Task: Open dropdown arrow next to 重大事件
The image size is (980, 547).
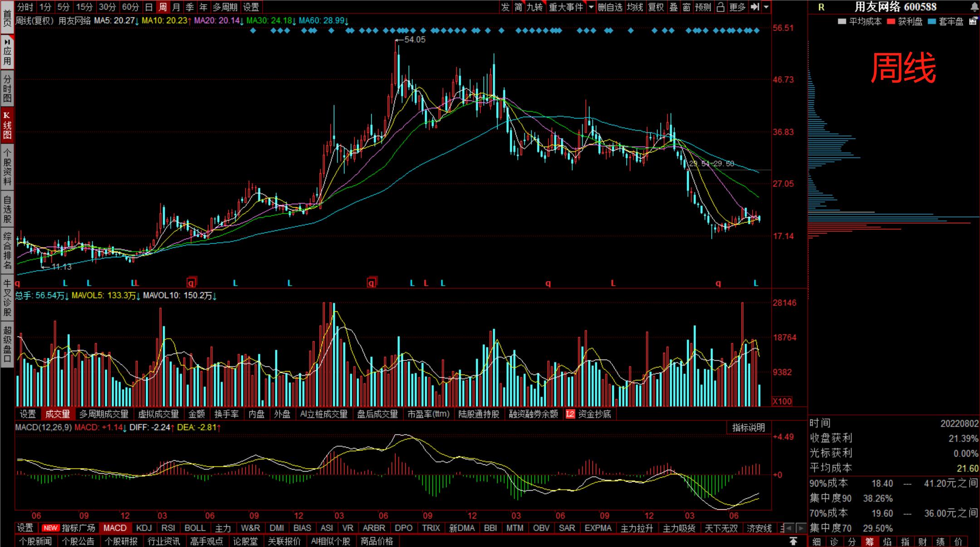Action: [591, 7]
